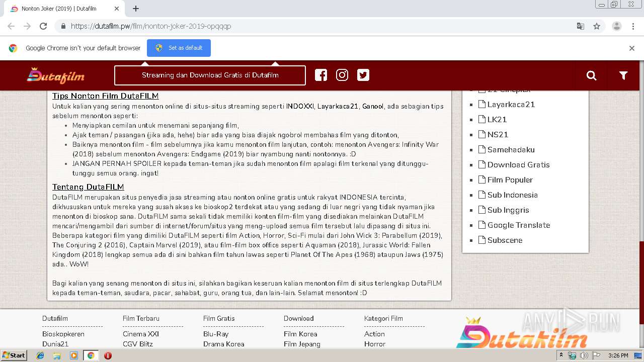Click Streaming dan Download Gratis banner
Image resolution: width=644 pixels, height=362 pixels.
(210, 75)
